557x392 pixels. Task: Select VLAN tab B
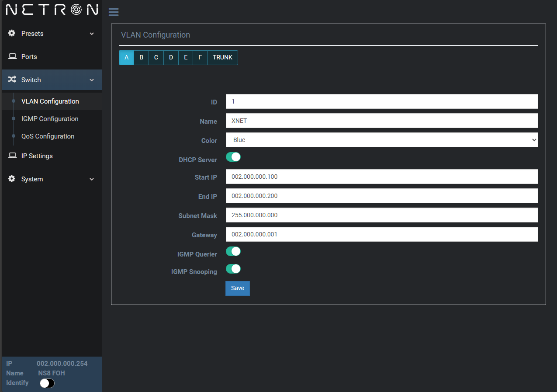(x=141, y=58)
